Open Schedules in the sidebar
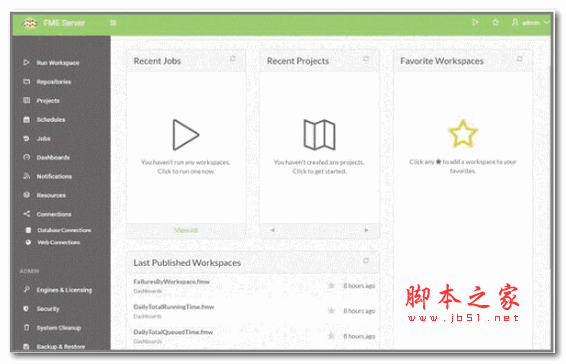Screen dimensions: 566x364 coord(51,120)
